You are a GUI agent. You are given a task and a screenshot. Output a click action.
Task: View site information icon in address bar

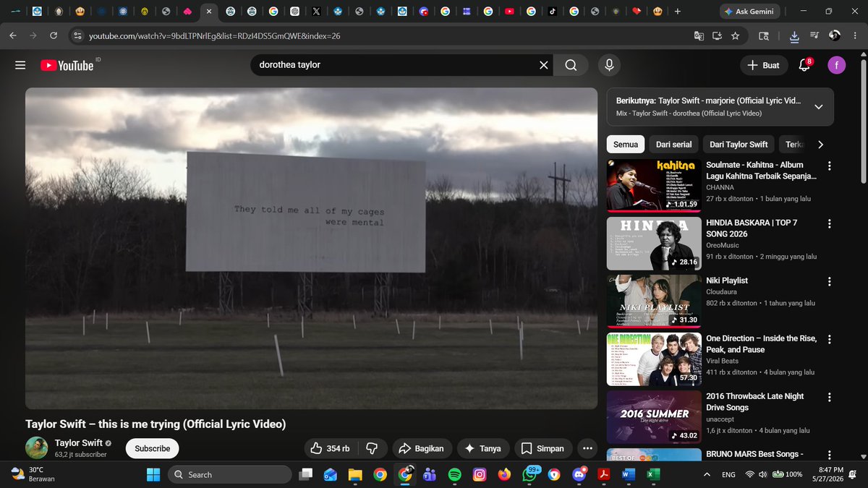pos(77,35)
